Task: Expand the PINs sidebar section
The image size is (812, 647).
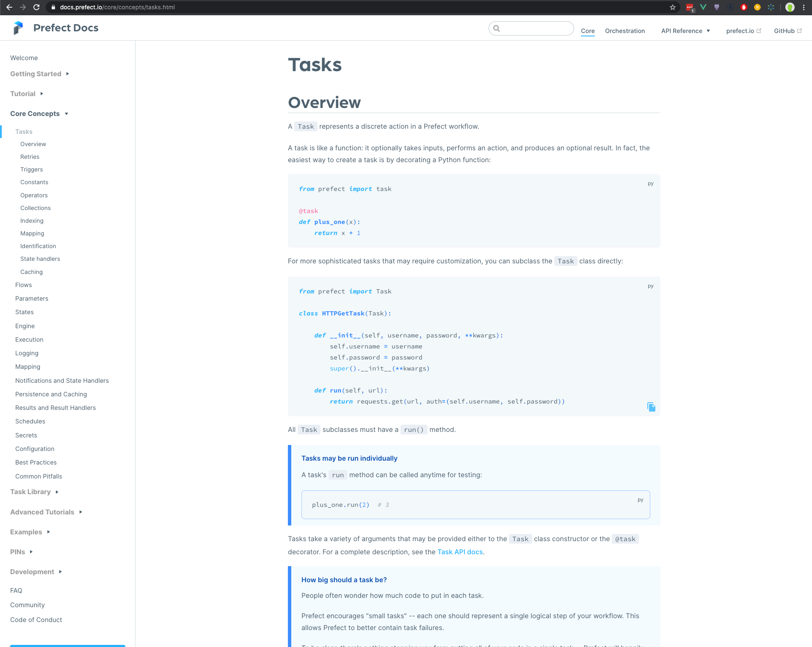Action: tap(22, 552)
